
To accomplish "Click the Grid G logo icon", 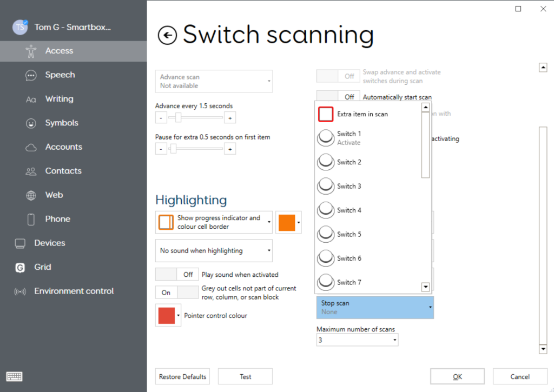I will click(20, 268).
